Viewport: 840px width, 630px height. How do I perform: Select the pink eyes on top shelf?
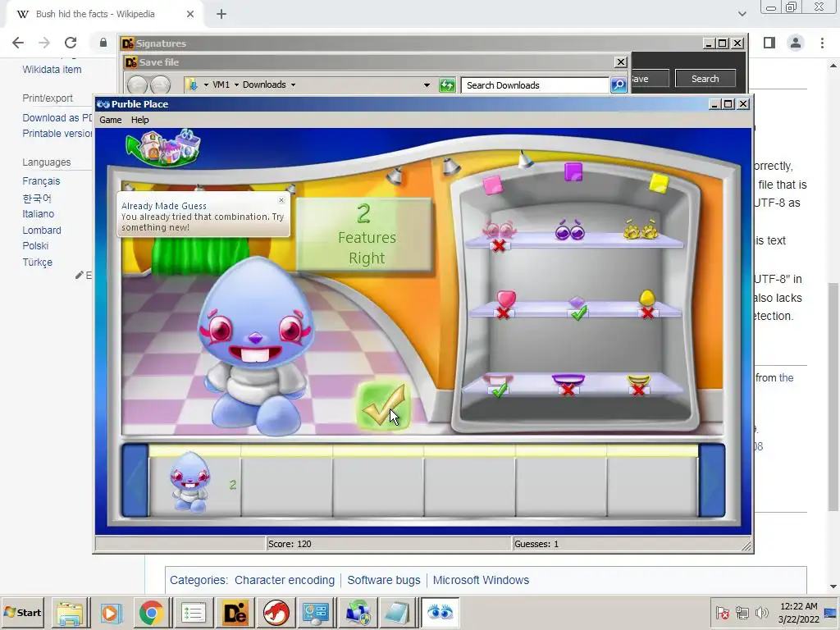pyautogui.click(x=500, y=231)
